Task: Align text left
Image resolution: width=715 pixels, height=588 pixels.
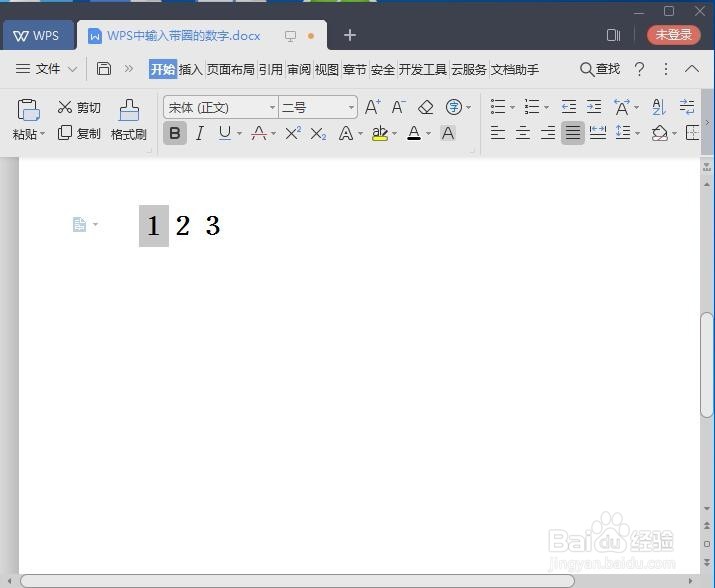Action: [497, 133]
